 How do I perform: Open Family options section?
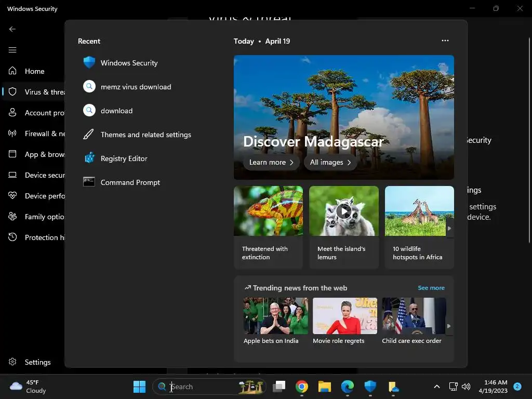[x=34, y=217]
